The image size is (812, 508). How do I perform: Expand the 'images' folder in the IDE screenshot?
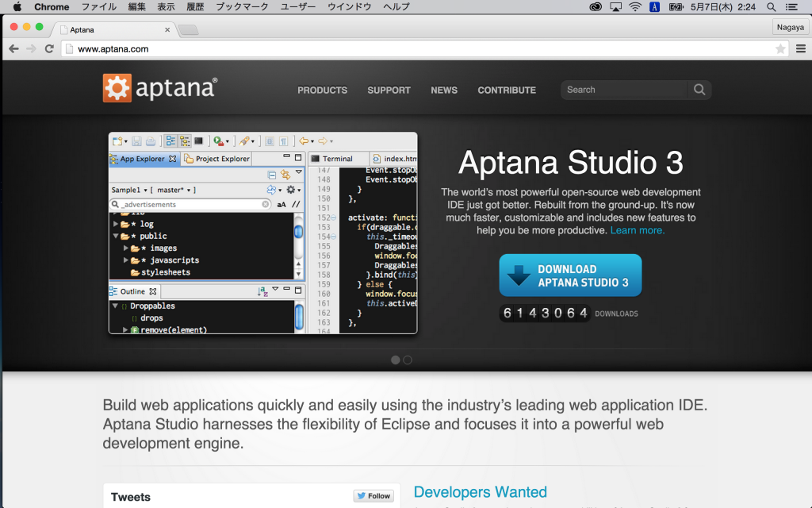point(126,248)
